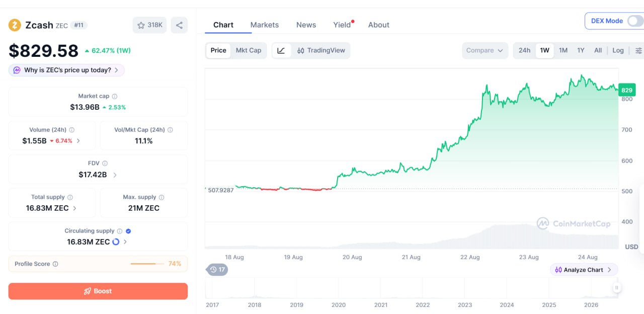Expand Total supply details chevron
Image resolution: width=644 pixels, height=314 pixels.
[75, 208]
